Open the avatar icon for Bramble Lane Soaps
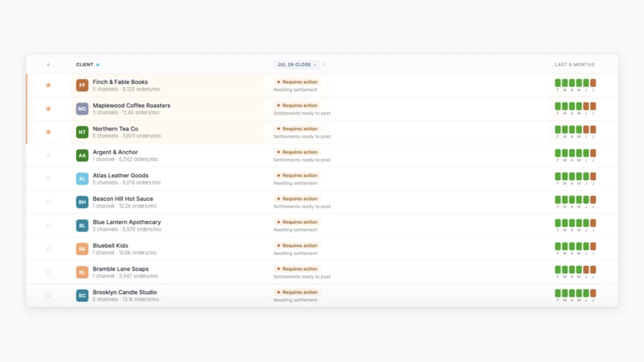Viewport: 644px width, 362px height. coord(82,272)
